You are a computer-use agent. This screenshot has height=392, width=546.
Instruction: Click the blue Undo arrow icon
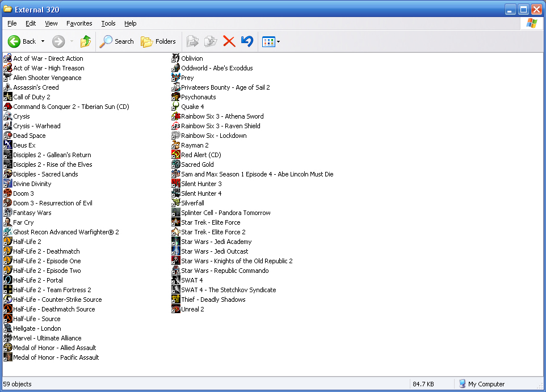point(247,41)
